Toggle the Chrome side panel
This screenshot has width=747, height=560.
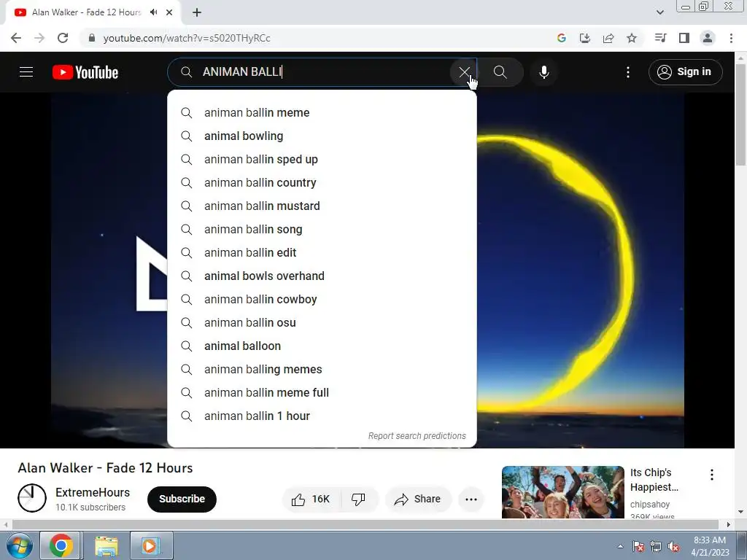pos(684,38)
